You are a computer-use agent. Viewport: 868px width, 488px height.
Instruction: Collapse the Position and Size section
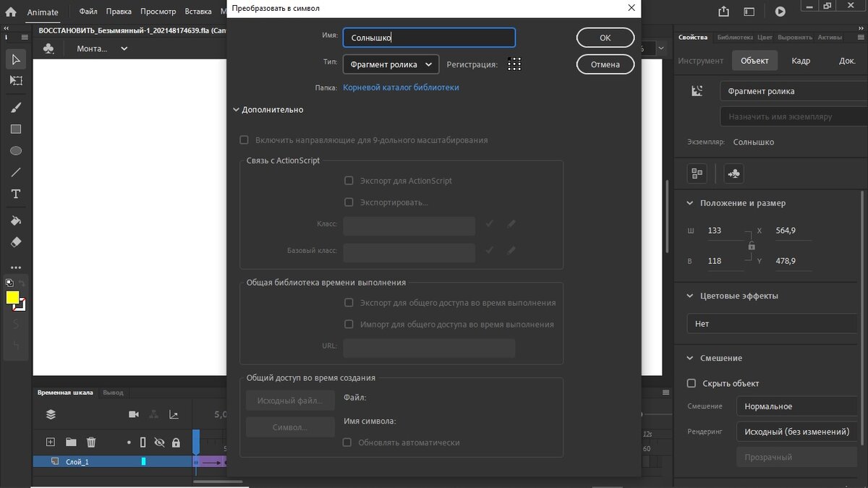pos(689,203)
